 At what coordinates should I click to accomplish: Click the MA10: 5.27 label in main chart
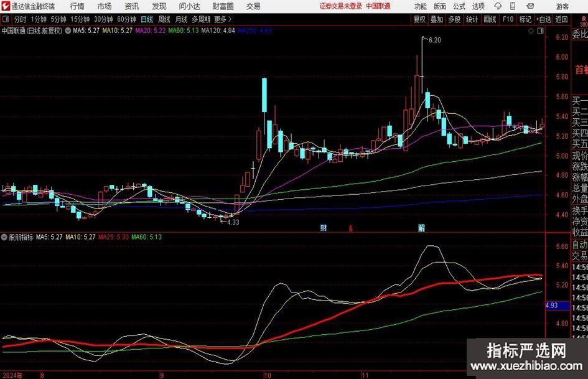(x=118, y=30)
